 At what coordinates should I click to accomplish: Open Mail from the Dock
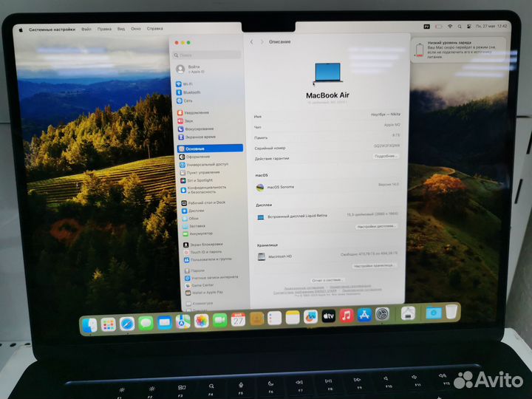coord(165,322)
